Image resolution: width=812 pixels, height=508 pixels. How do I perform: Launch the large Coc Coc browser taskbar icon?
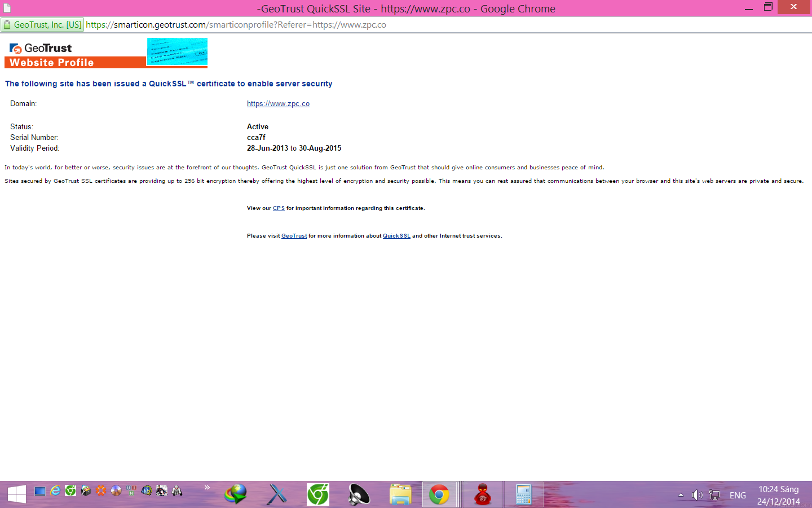pyautogui.click(x=318, y=494)
